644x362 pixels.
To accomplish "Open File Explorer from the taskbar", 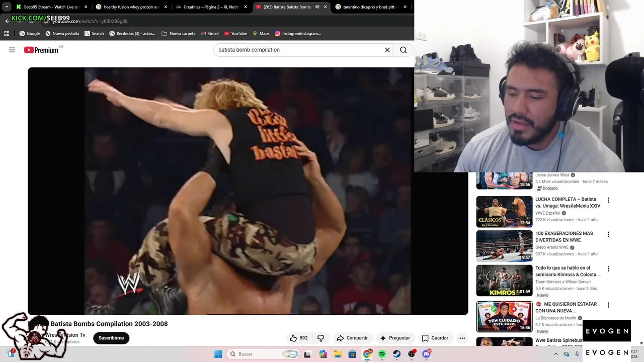I will click(x=338, y=354).
